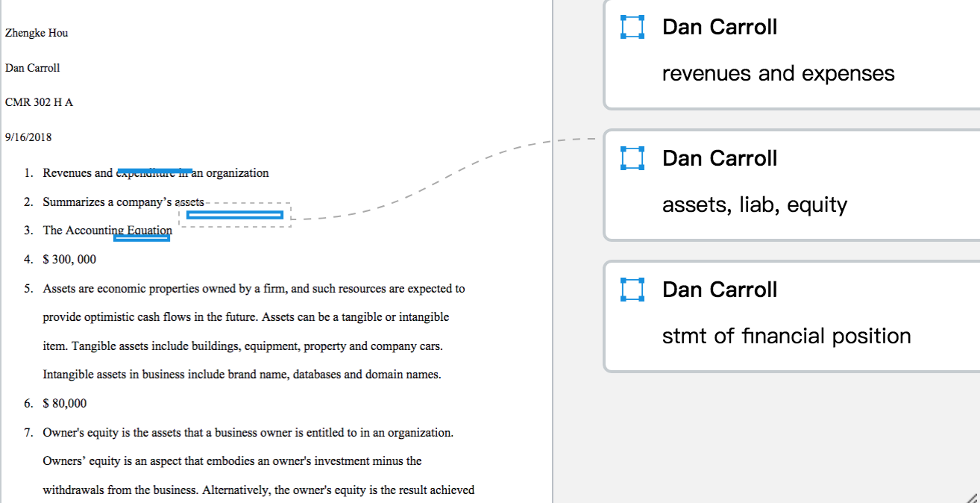Select the blue highlight box after 'assets'

(235, 215)
